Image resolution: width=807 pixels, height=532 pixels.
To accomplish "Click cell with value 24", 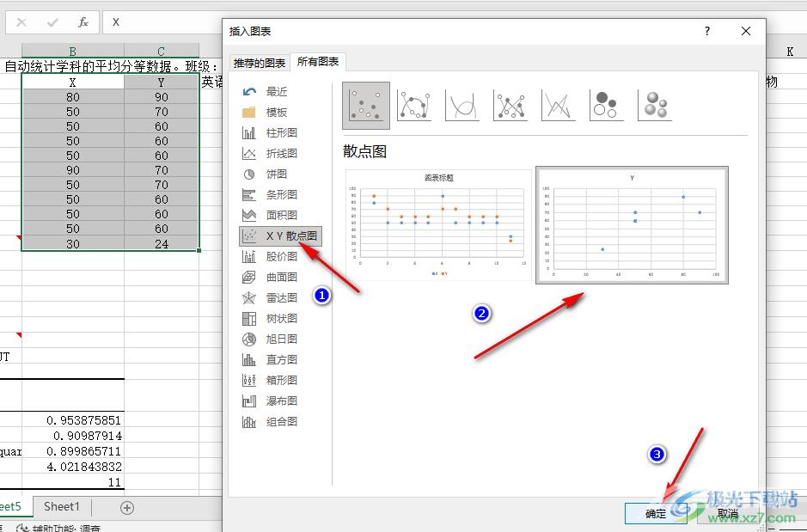I will pyautogui.click(x=162, y=244).
